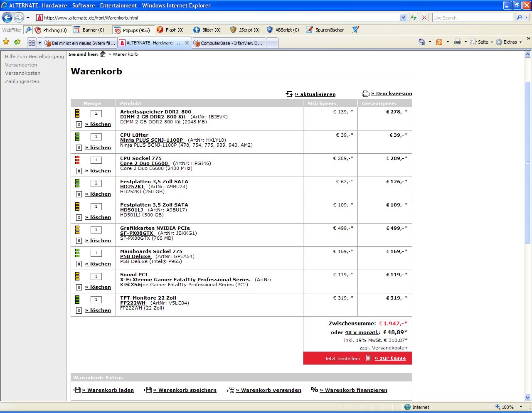Click löschen link for Ninja PLUS SCNJ-1100P
The width and height of the screenshot is (532, 413).
coord(98,147)
